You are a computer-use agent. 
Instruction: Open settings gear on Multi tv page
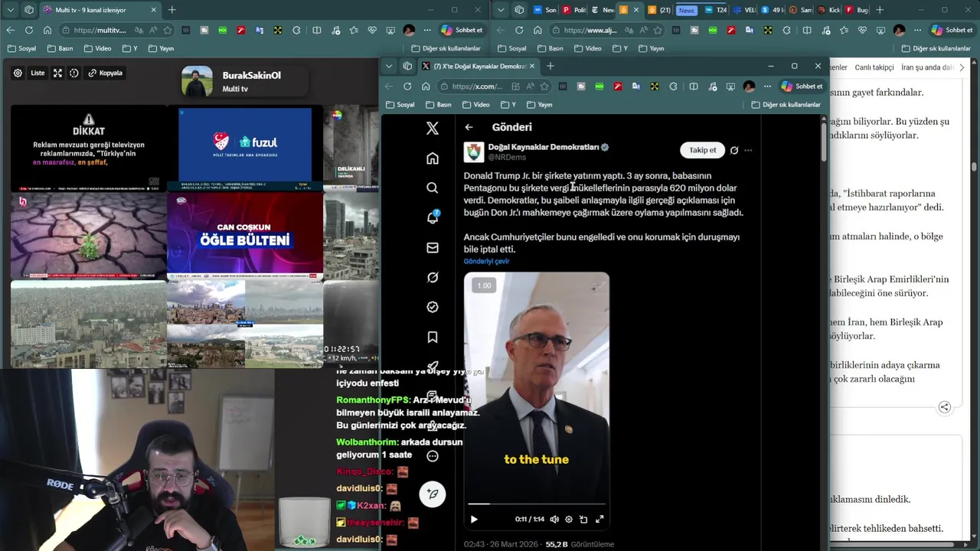pos(18,73)
